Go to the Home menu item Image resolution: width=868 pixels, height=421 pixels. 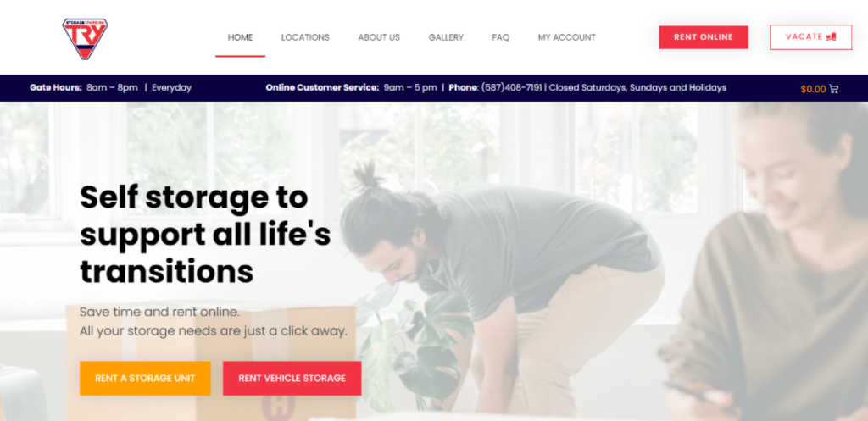tap(240, 37)
